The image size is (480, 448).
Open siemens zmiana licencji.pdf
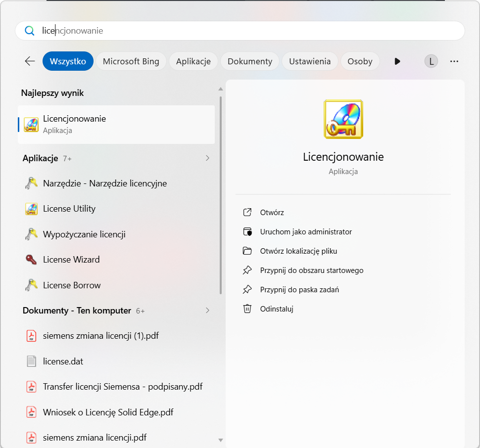coord(116,438)
